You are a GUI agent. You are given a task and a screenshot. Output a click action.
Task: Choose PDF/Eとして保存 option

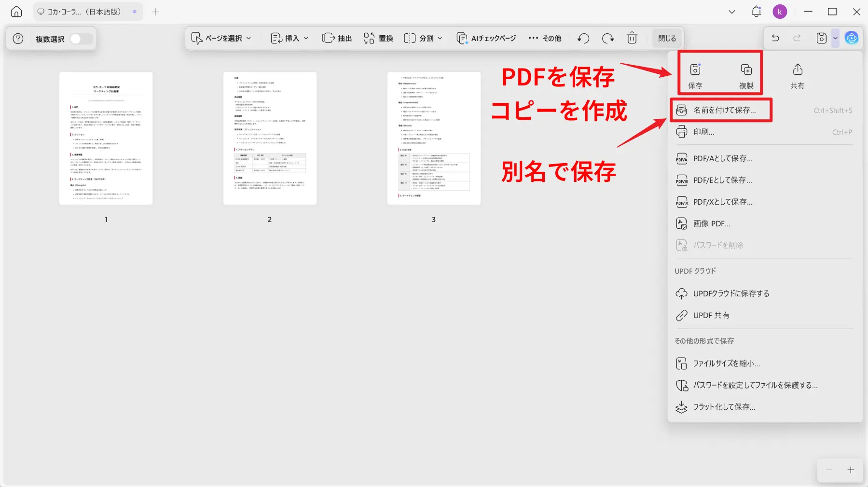click(x=764, y=180)
